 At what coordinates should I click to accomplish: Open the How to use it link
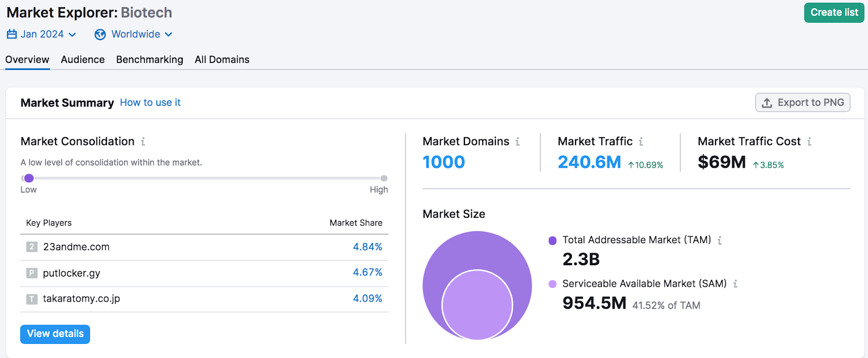point(150,103)
